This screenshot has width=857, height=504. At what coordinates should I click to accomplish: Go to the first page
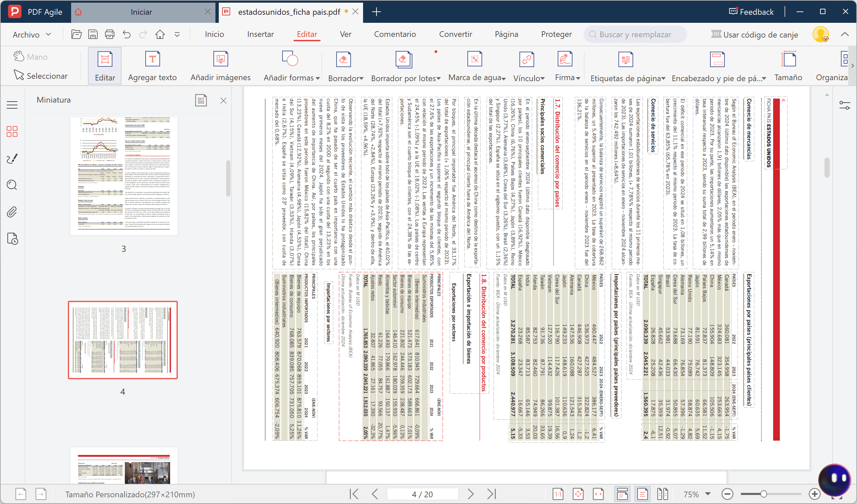[354, 494]
